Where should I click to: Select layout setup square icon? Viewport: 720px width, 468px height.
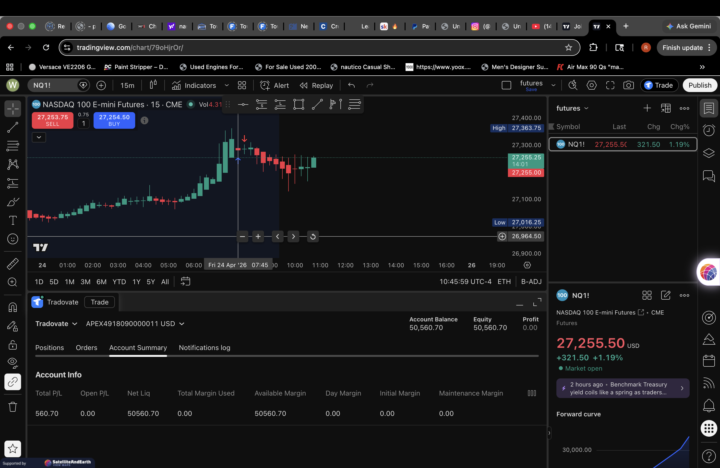pyautogui.click(x=506, y=85)
